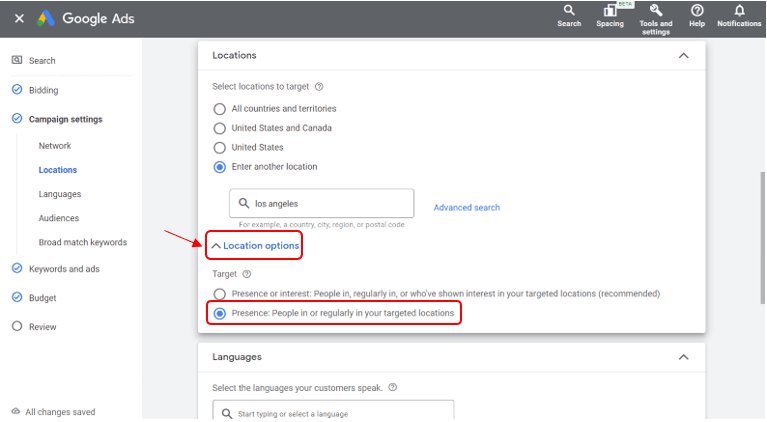The height and width of the screenshot is (422, 767).
Task: Click help icon next to Target label
Action: click(x=246, y=274)
